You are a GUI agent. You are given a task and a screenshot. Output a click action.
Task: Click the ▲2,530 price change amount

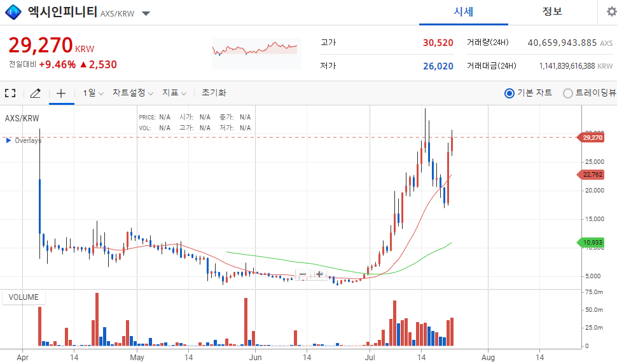click(98, 64)
